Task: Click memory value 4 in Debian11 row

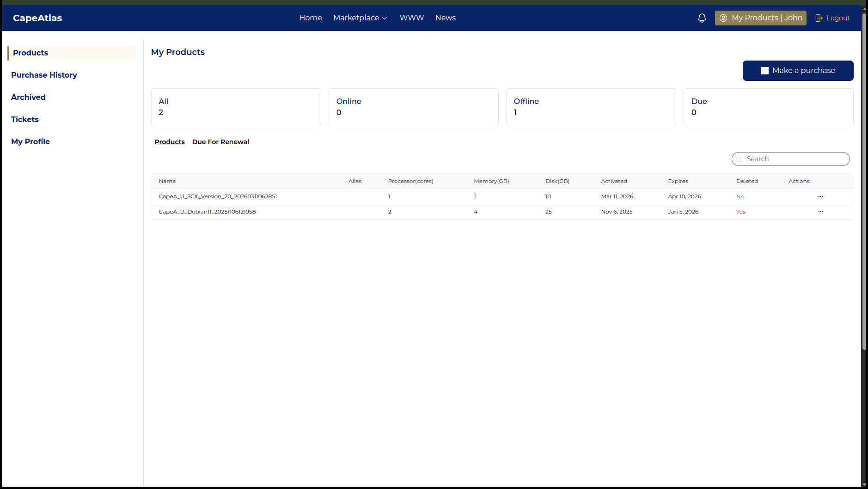Action: (x=476, y=212)
